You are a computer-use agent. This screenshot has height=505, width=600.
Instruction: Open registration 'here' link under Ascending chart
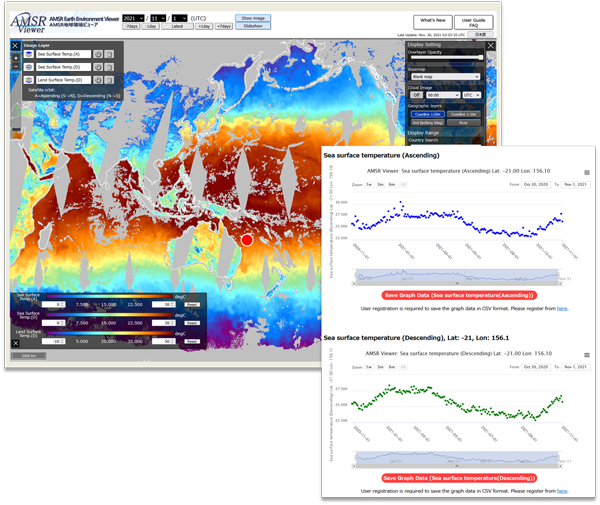point(562,308)
